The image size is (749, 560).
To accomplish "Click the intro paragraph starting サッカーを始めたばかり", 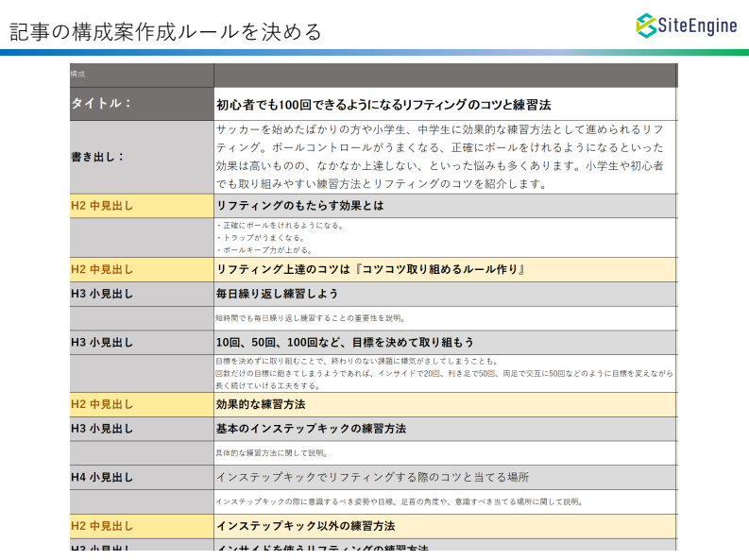I will 439,157.
